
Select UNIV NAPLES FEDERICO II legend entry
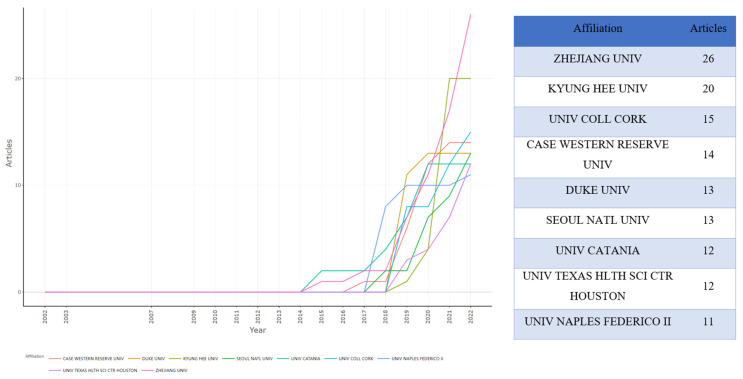coord(417,359)
